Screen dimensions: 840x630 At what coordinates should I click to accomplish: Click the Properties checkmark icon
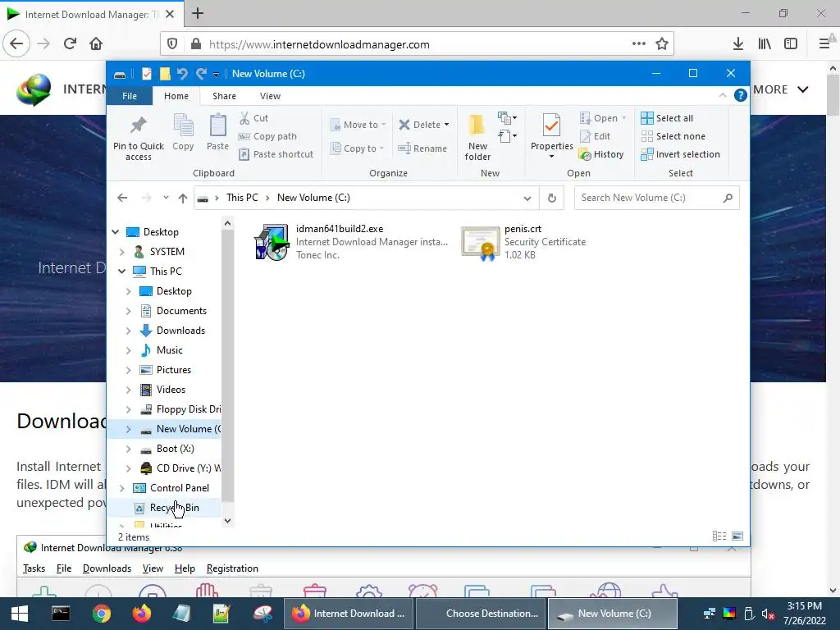pyautogui.click(x=551, y=126)
